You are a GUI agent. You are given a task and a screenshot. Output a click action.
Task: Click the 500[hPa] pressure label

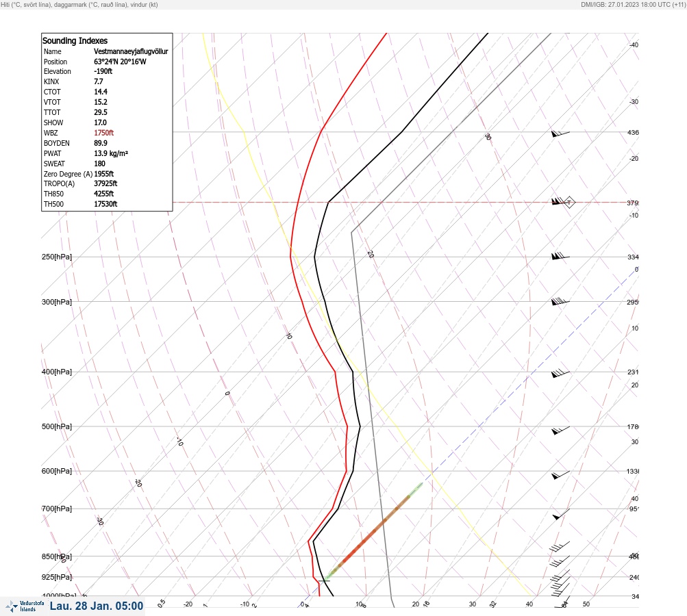click(x=57, y=426)
